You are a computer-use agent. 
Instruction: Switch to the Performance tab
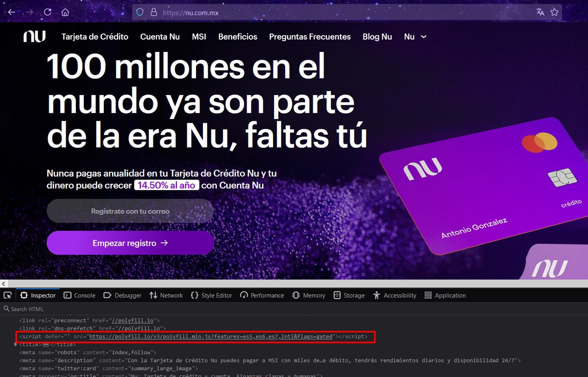(x=262, y=295)
